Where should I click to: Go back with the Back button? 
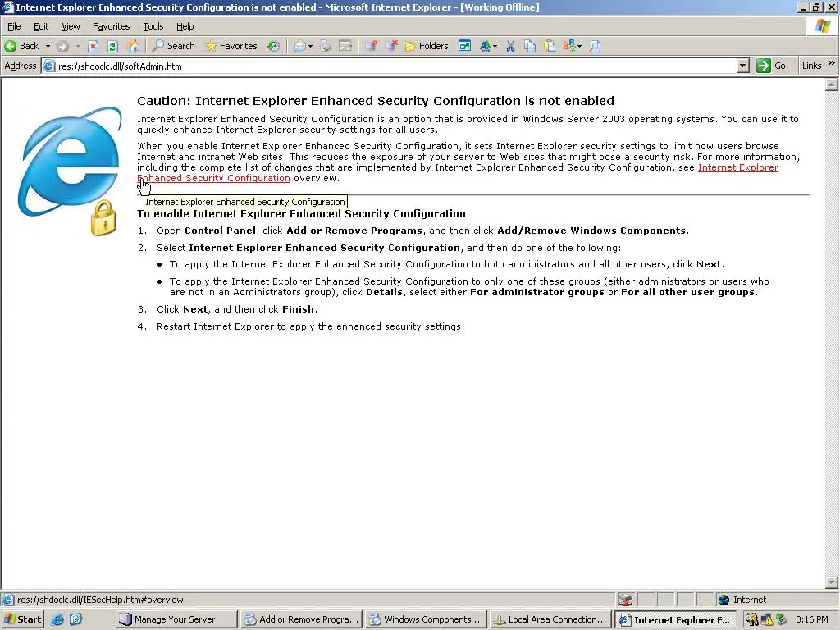22,46
